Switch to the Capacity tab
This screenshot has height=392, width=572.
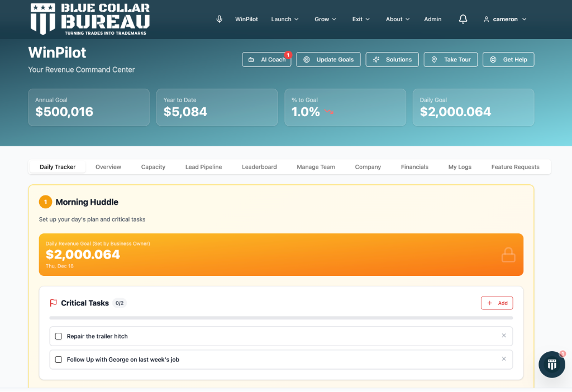click(x=153, y=167)
